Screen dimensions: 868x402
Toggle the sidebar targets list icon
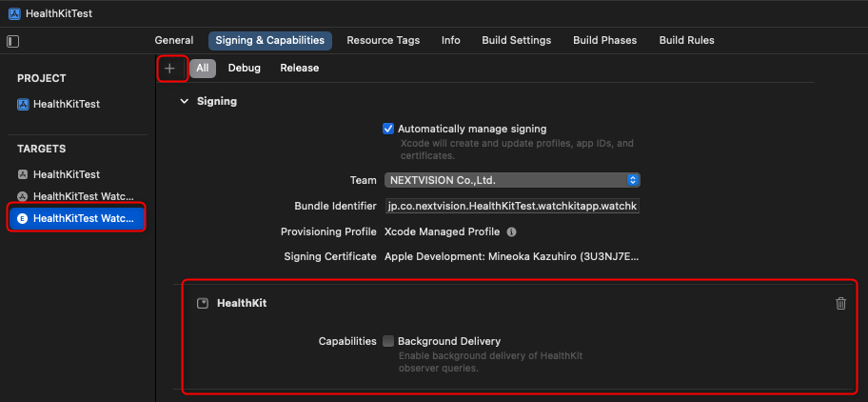click(12, 41)
